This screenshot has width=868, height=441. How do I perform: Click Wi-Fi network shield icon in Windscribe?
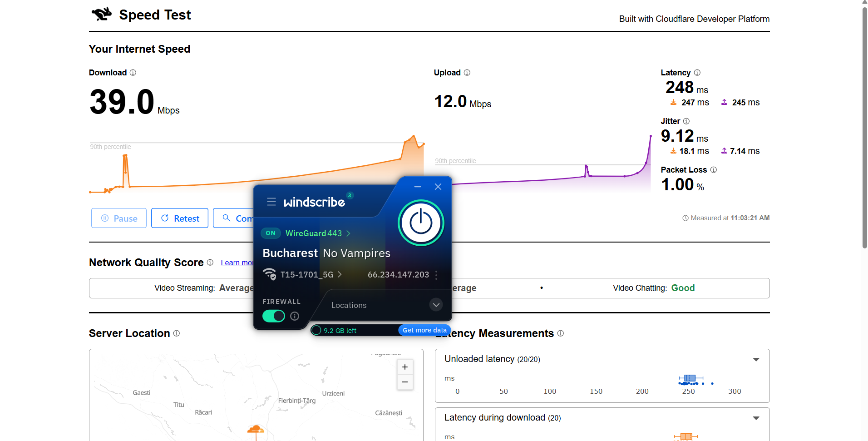270,274
